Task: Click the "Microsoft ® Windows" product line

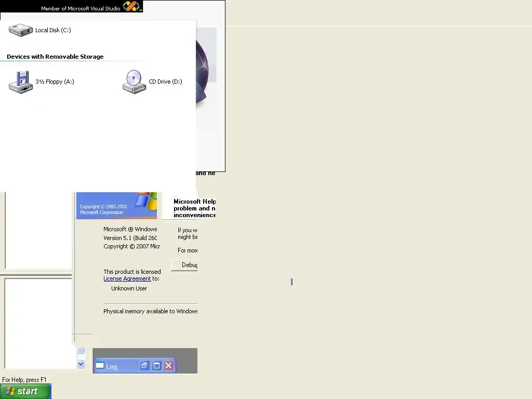Action: [130, 229]
